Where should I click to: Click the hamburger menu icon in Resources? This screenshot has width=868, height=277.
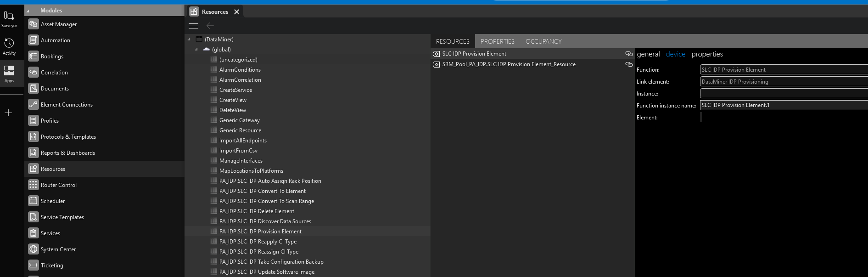tap(194, 26)
